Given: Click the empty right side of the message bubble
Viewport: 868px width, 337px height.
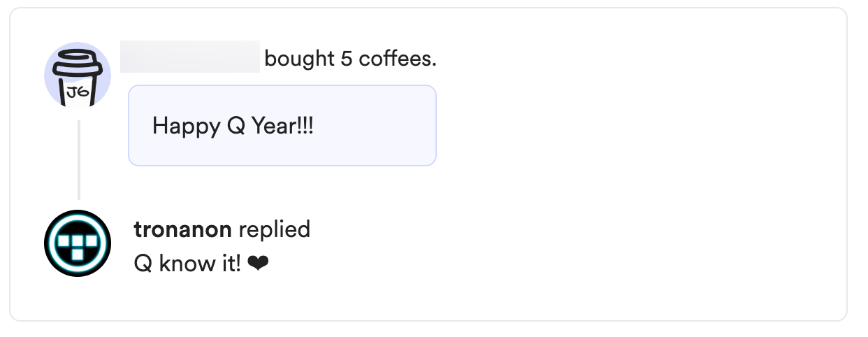Looking at the screenshot, I should [391, 126].
